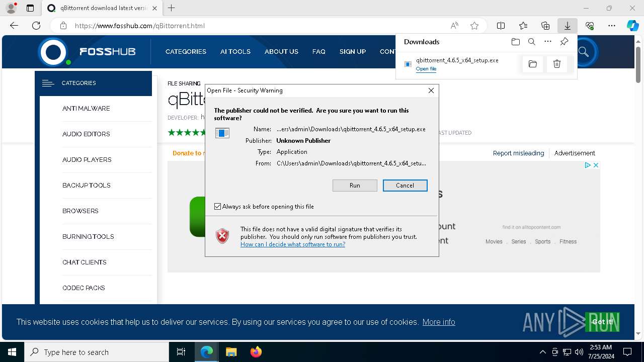This screenshot has height=362, width=644.
Task: Open SIGN UP page
Action: pyautogui.click(x=353, y=52)
